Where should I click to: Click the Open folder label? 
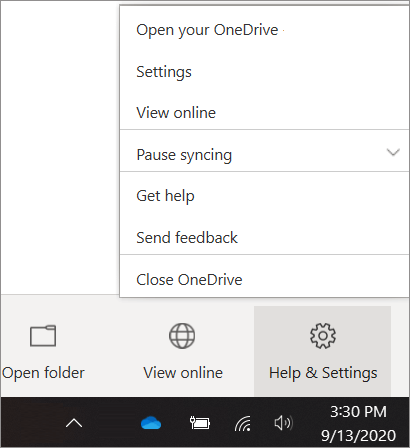click(43, 373)
